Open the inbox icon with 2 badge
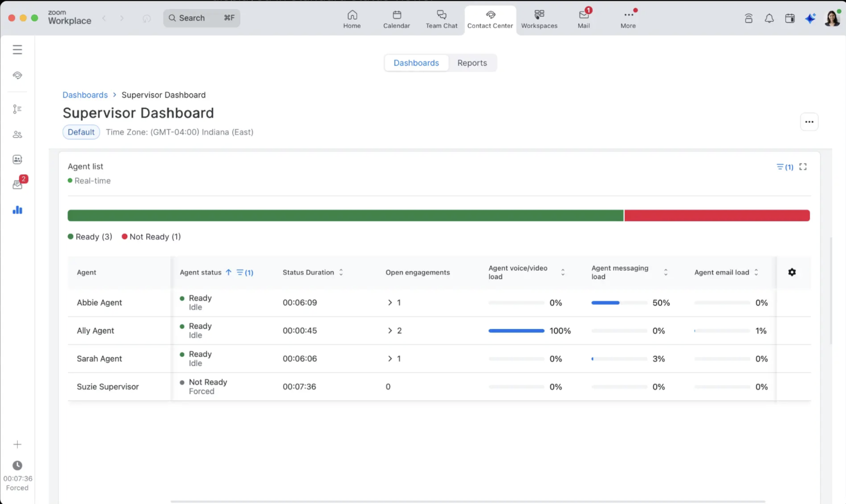846x504 pixels. (18, 184)
